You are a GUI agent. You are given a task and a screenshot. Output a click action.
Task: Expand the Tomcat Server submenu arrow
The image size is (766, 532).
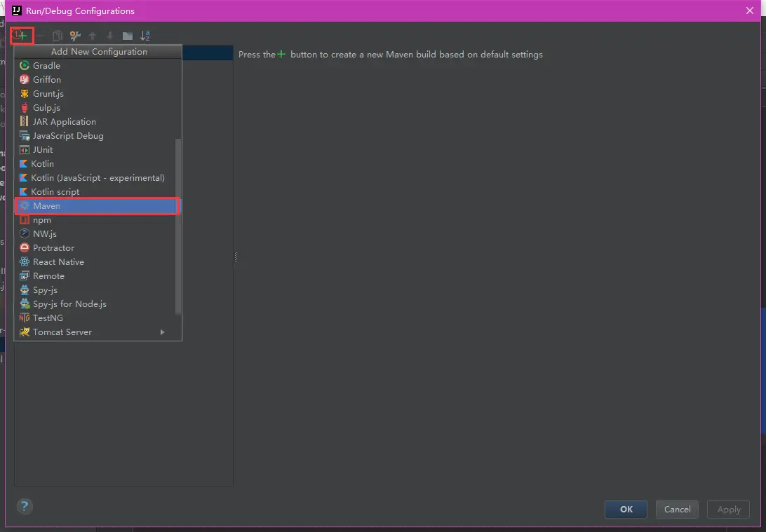162,332
